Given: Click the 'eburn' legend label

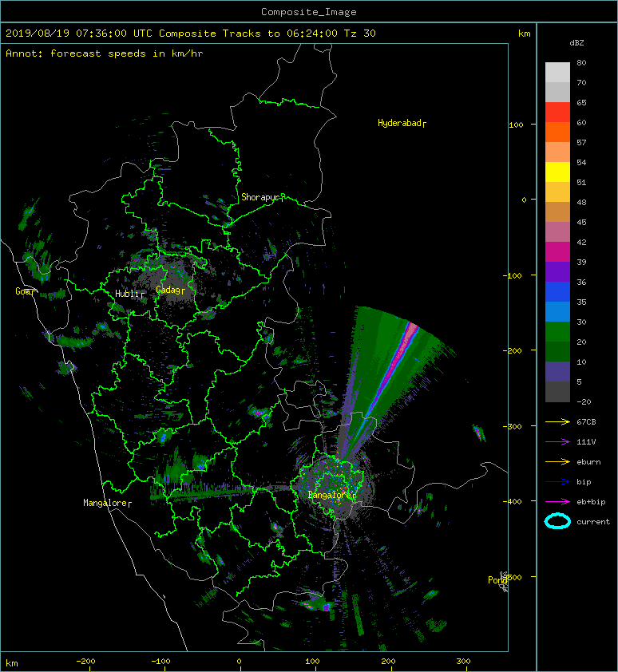Looking at the screenshot, I should pos(588,462).
